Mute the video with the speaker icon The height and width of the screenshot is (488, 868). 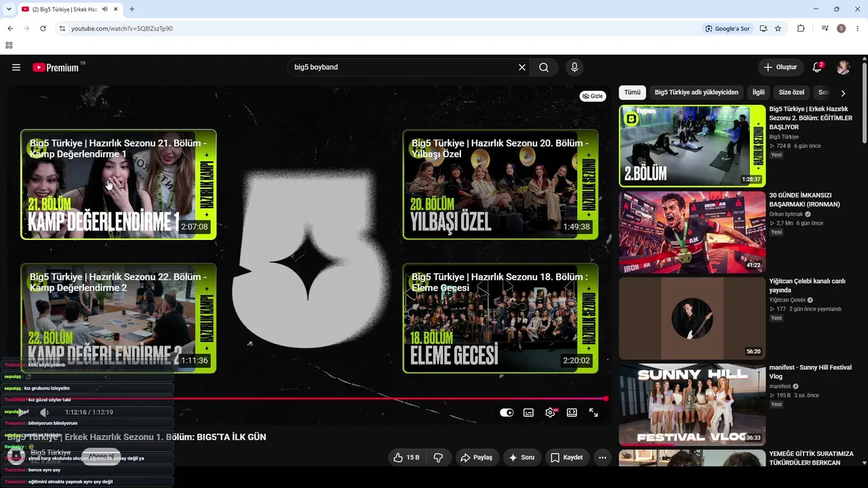[44, 412]
